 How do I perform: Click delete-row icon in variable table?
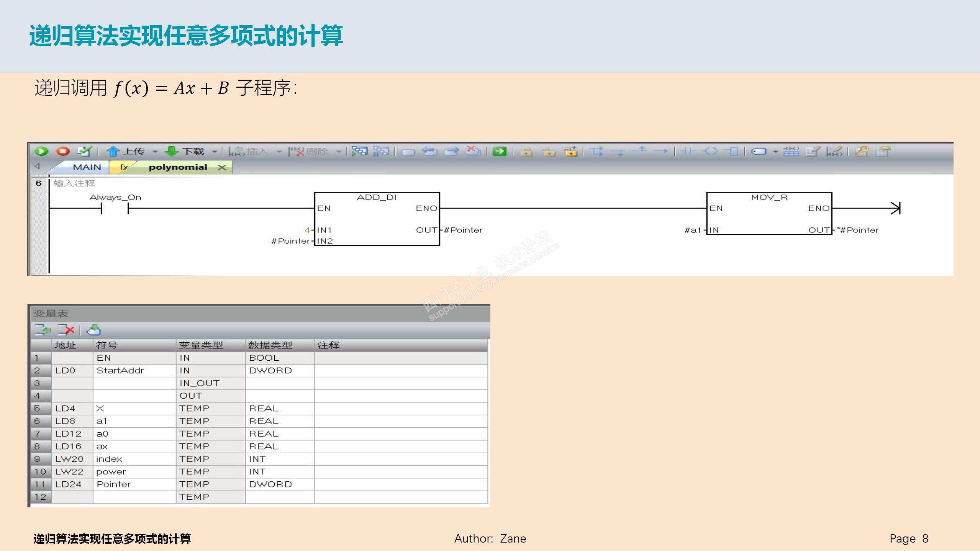click(66, 330)
